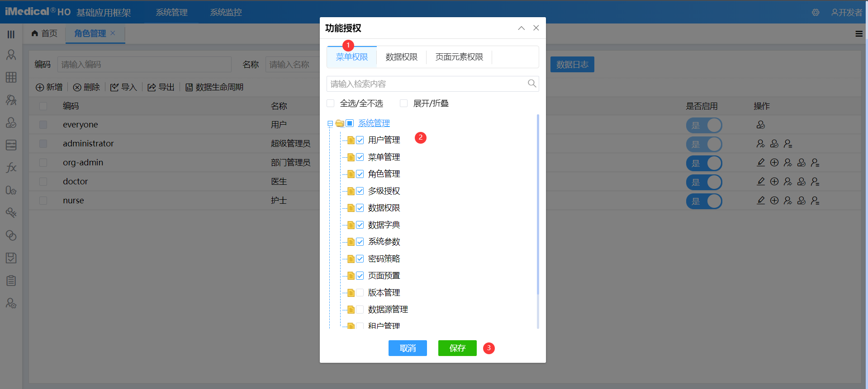Toggle the sidebar menu collapse icon
Screen dimensions: 868x389
[x=11, y=34]
